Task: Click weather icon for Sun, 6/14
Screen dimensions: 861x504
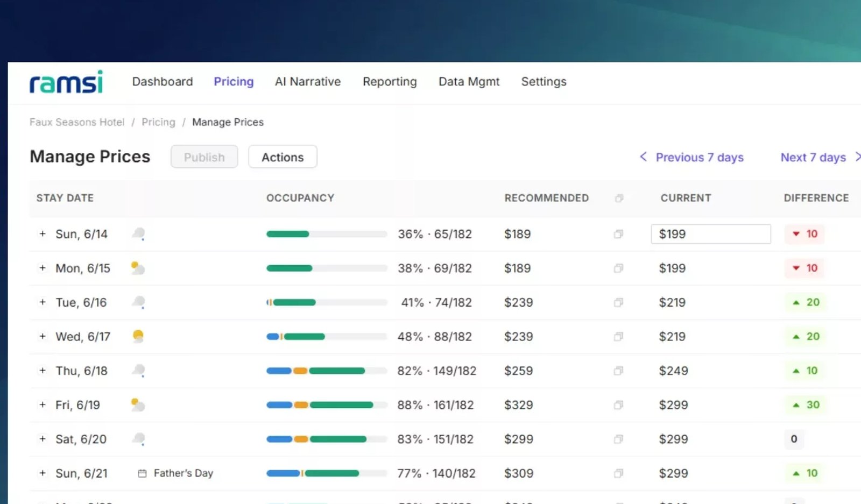Action: (x=138, y=234)
